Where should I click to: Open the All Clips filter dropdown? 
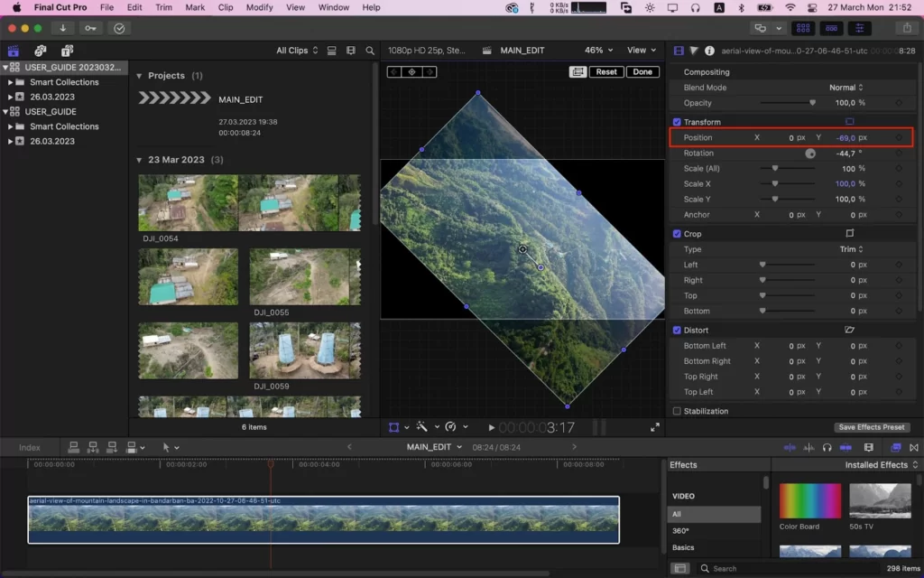click(x=297, y=51)
